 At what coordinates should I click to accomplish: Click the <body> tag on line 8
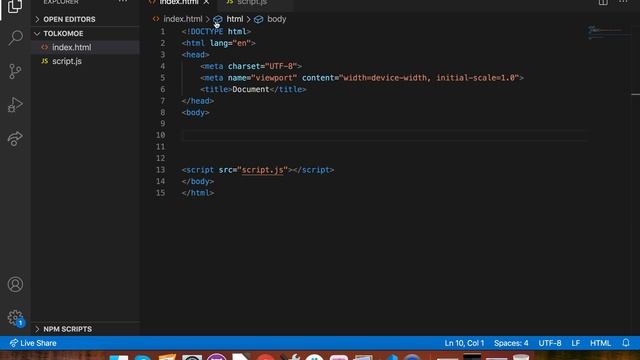pyautogui.click(x=196, y=112)
